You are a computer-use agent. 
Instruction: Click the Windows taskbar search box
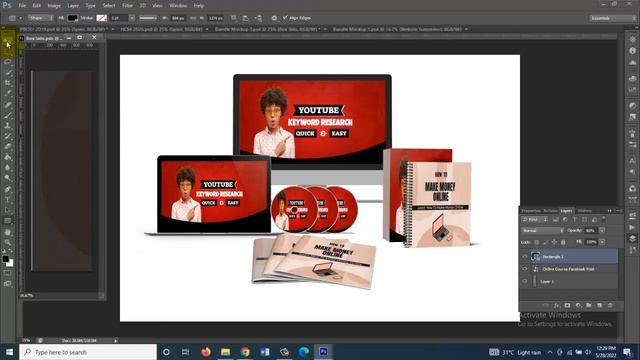coord(88,352)
